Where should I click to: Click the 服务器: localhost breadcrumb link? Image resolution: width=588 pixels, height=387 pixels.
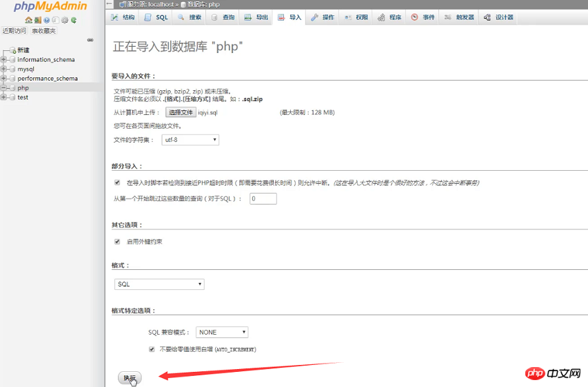(149, 5)
